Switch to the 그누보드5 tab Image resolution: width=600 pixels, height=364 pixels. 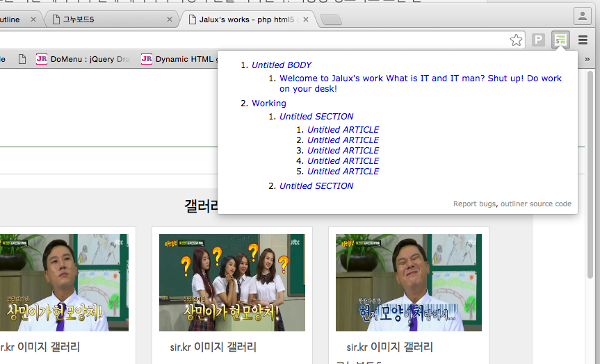(x=104, y=19)
